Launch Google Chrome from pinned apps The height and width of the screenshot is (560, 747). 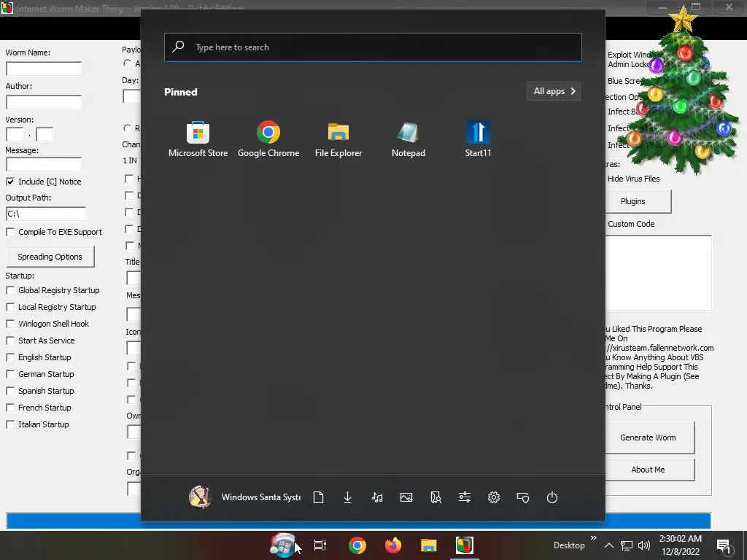tap(268, 139)
